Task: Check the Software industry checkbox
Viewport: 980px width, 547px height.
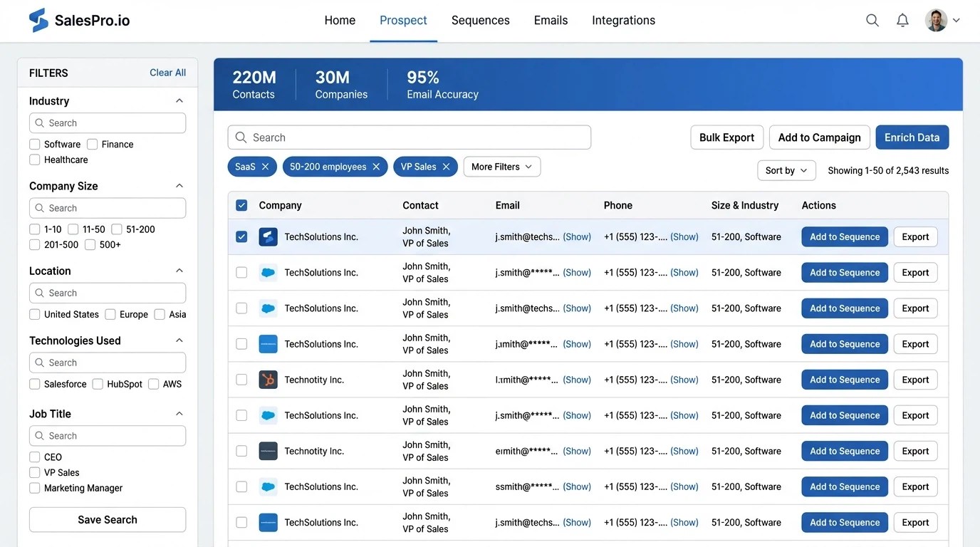Action: tap(34, 144)
